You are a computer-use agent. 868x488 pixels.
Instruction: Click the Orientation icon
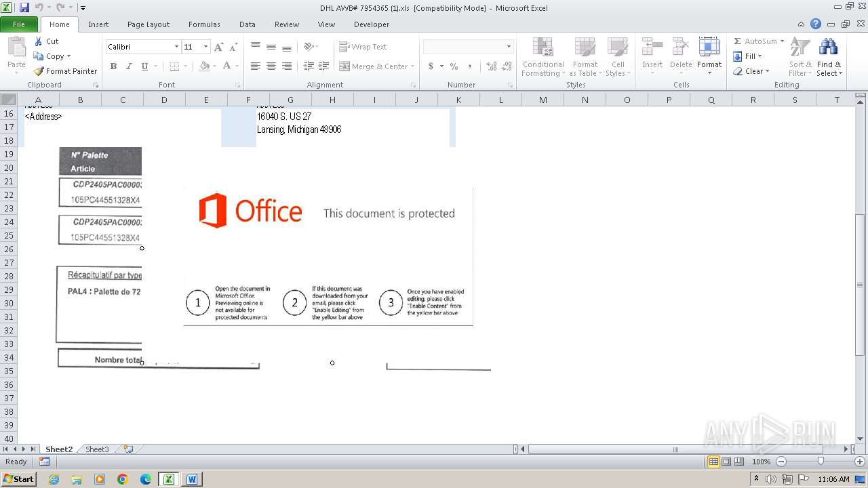(x=309, y=47)
